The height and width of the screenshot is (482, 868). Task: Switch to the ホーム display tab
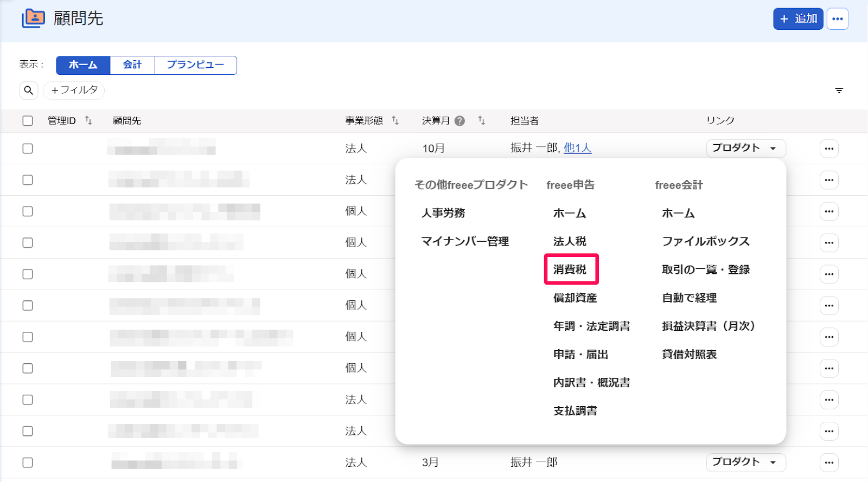[x=83, y=65]
